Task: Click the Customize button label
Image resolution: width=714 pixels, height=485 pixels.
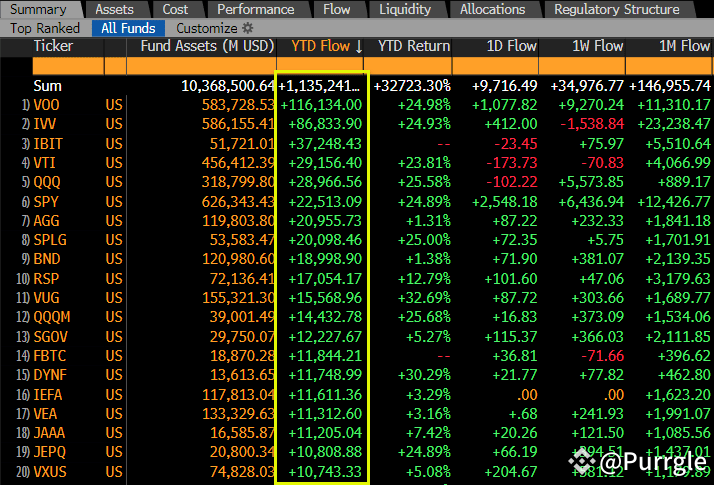Action: tap(207, 28)
